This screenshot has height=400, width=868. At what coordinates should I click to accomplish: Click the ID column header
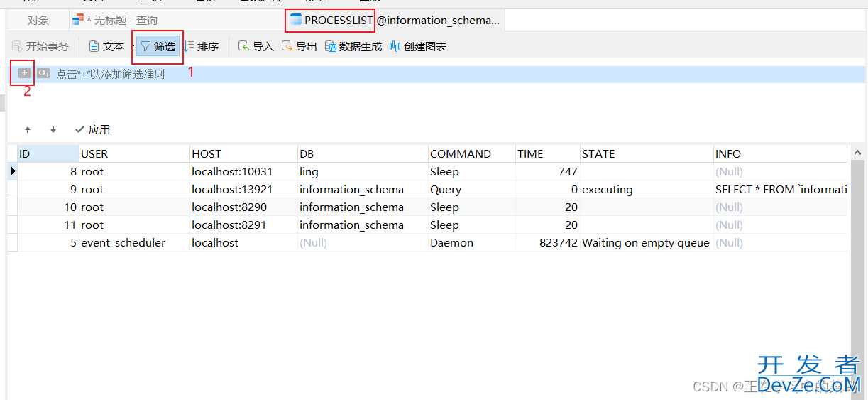click(x=48, y=153)
